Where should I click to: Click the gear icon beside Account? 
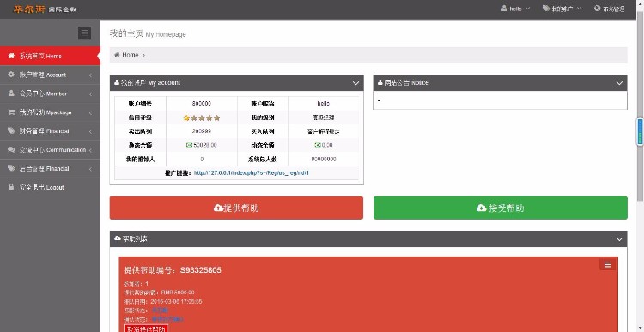(11, 75)
